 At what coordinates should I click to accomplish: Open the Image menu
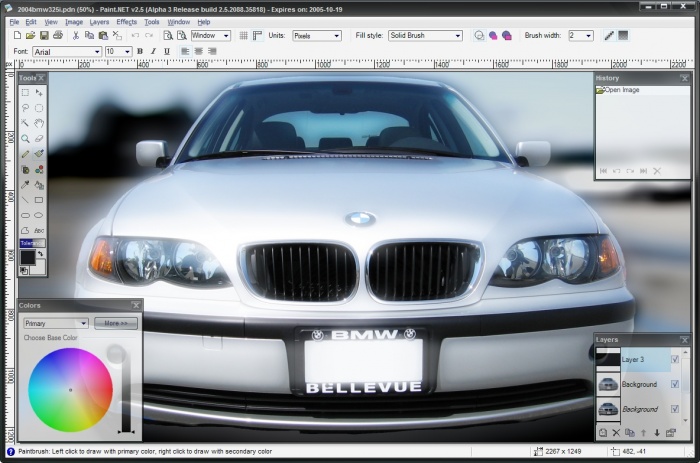click(x=74, y=22)
